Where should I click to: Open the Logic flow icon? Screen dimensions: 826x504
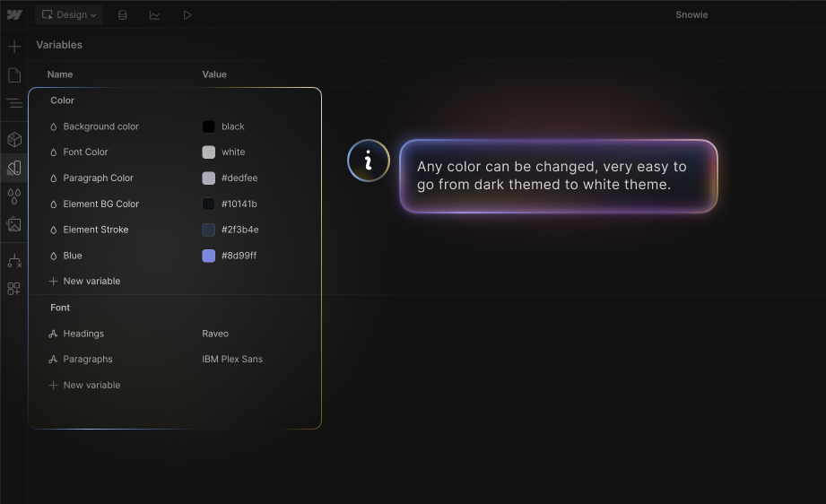pyautogui.click(x=14, y=261)
